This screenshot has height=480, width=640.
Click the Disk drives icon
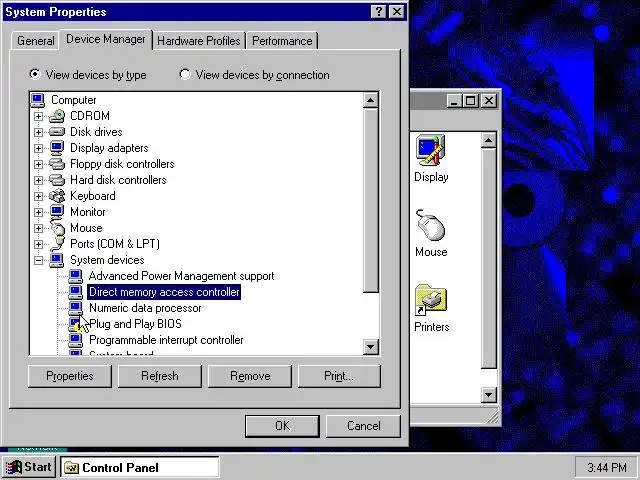coord(57,132)
